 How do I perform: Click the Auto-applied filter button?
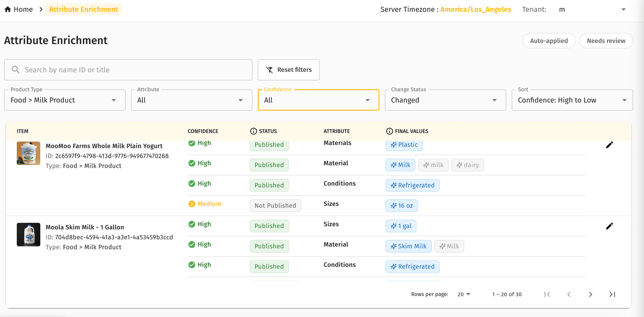pos(549,41)
